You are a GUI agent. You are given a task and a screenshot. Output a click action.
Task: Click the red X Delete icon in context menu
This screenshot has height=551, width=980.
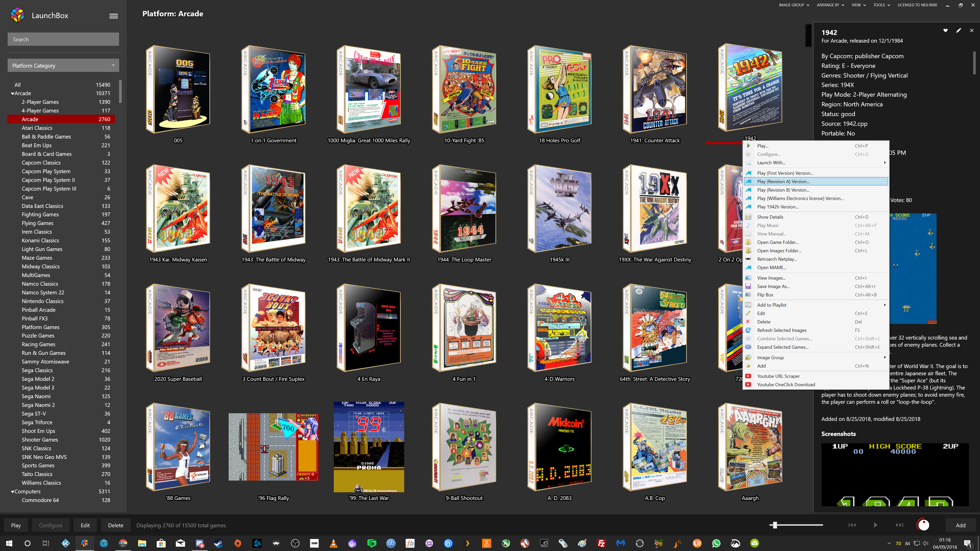coord(748,322)
